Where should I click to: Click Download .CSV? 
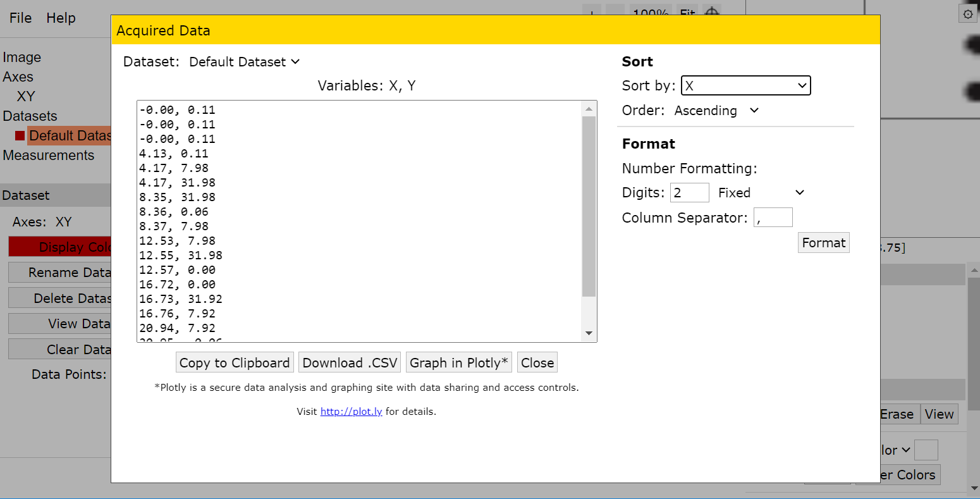tap(350, 362)
